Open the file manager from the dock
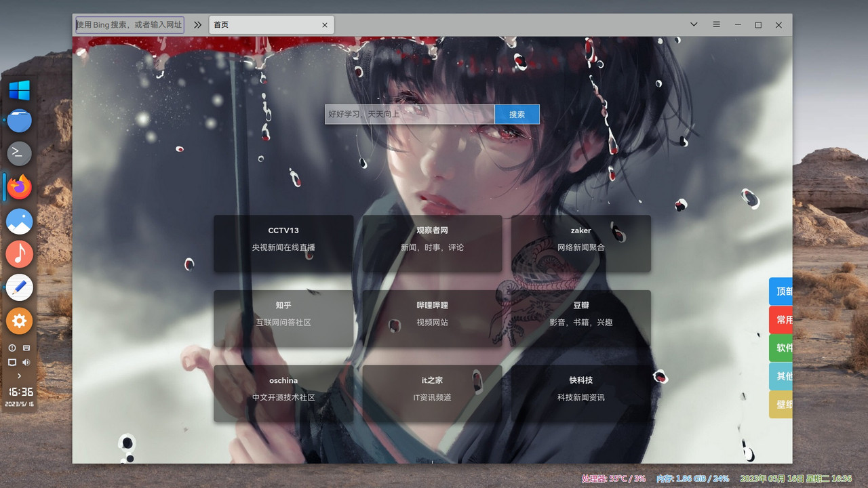868x488 pixels. coord(19,121)
